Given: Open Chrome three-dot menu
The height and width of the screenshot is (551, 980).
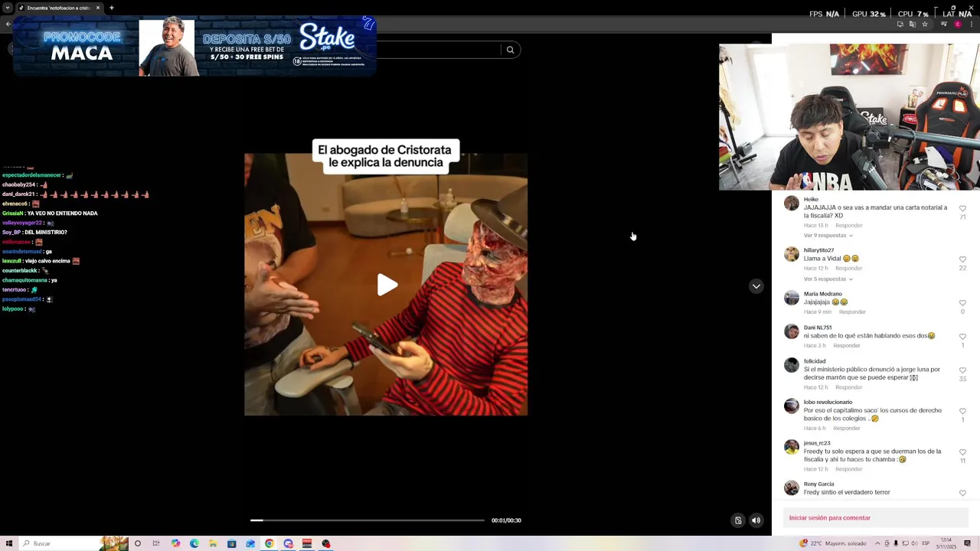Looking at the screenshot, I should [x=972, y=24].
